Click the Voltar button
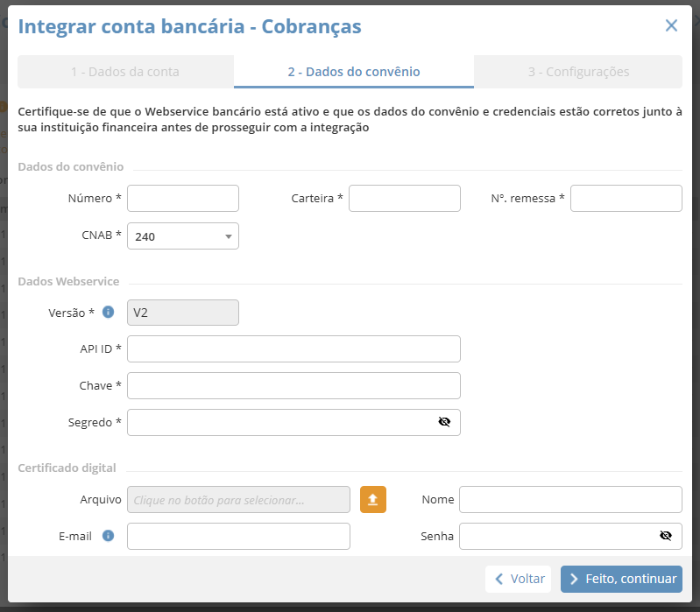The height and width of the screenshot is (612, 700). tap(519, 579)
